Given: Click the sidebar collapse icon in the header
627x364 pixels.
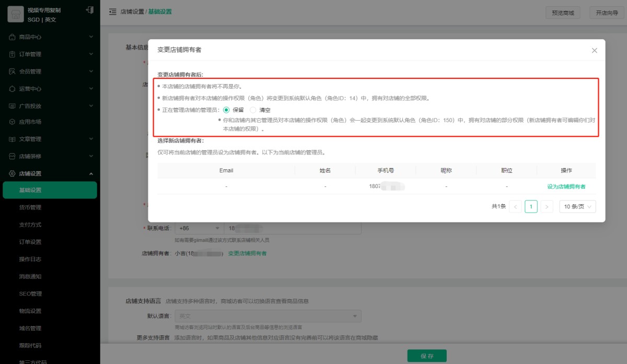Looking at the screenshot, I should point(112,11).
